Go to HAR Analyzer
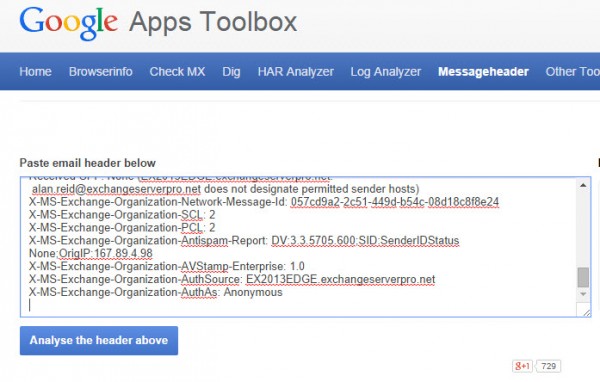This screenshot has width=600, height=382. pyautogui.click(x=295, y=72)
